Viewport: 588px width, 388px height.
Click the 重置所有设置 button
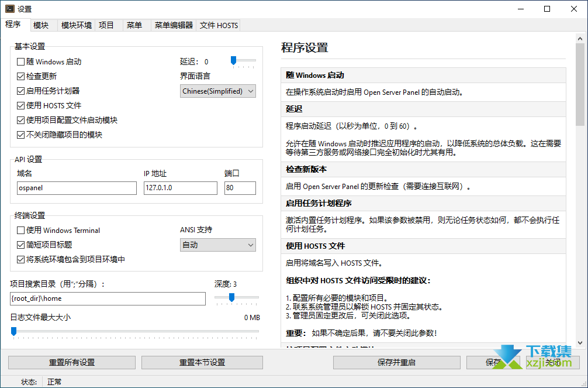click(71, 362)
